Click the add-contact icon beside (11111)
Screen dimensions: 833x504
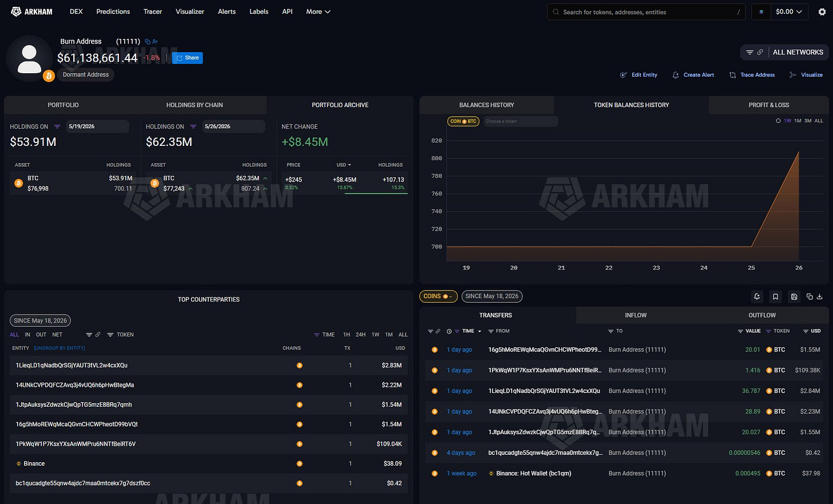click(x=155, y=42)
